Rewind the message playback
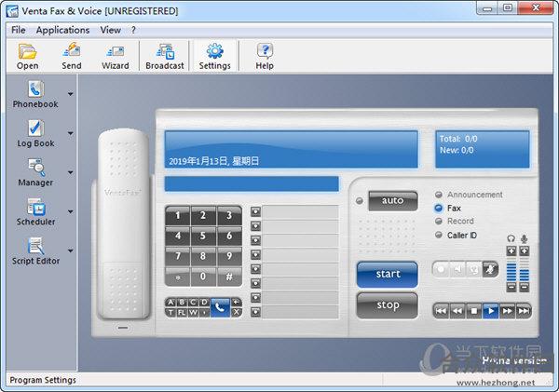 point(457,311)
